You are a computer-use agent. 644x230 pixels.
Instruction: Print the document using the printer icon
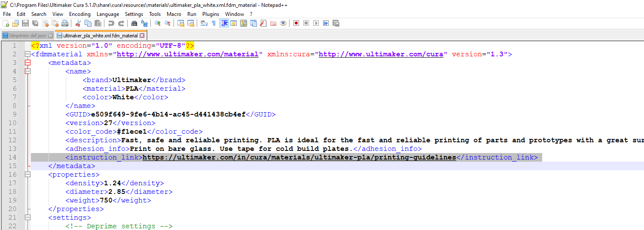(x=65, y=23)
